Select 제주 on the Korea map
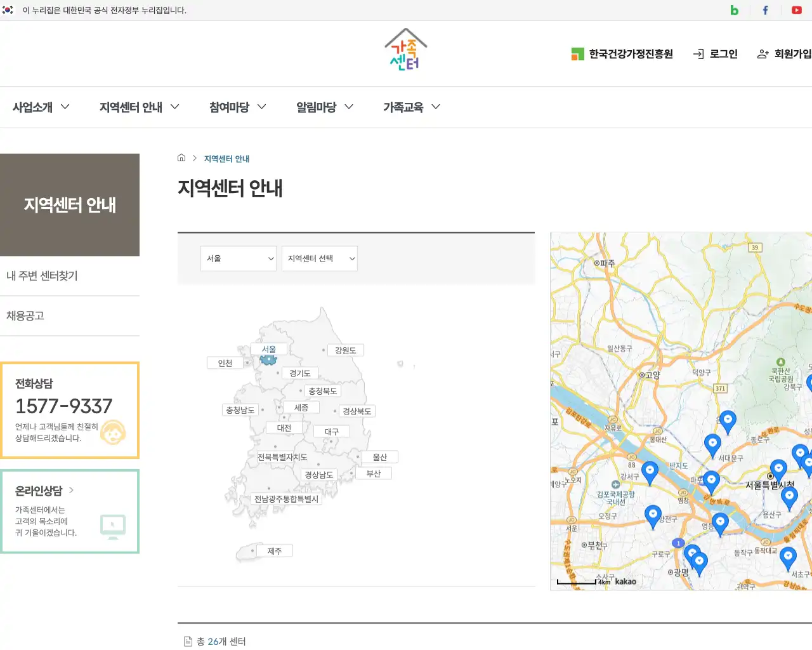Viewport: 812px width, 650px height. coord(275,551)
